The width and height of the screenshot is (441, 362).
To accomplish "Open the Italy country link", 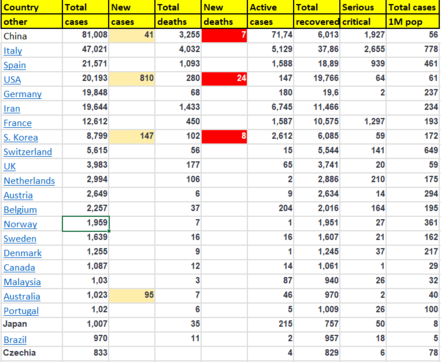I will tap(13, 51).
